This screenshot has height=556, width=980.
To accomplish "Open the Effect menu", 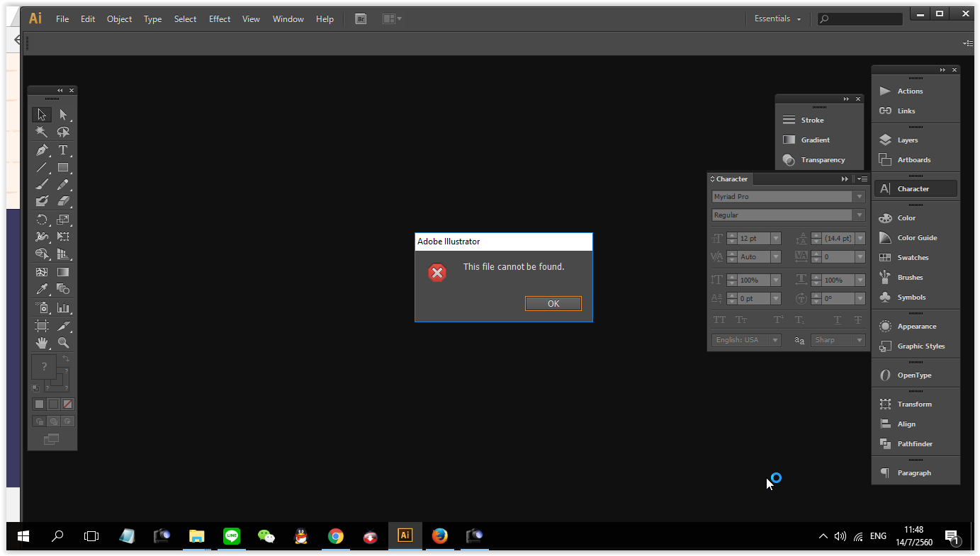I will click(220, 19).
